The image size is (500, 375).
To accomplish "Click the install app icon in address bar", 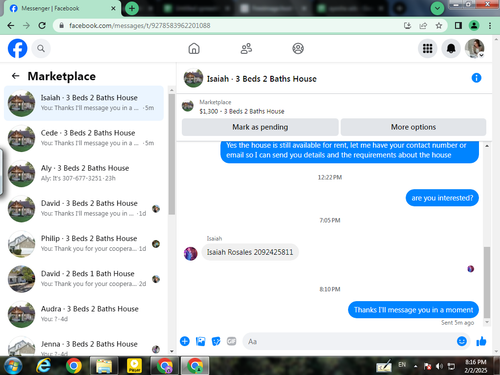I will coord(407,26).
